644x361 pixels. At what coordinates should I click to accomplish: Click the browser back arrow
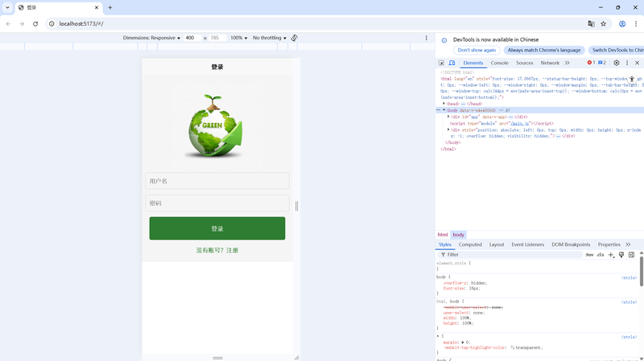pos(9,24)
